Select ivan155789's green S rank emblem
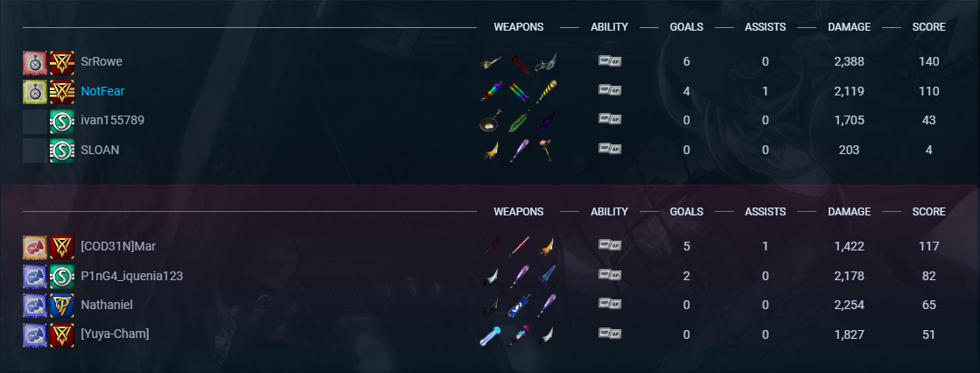Screen dimensions: 980x373 [62, 121]
